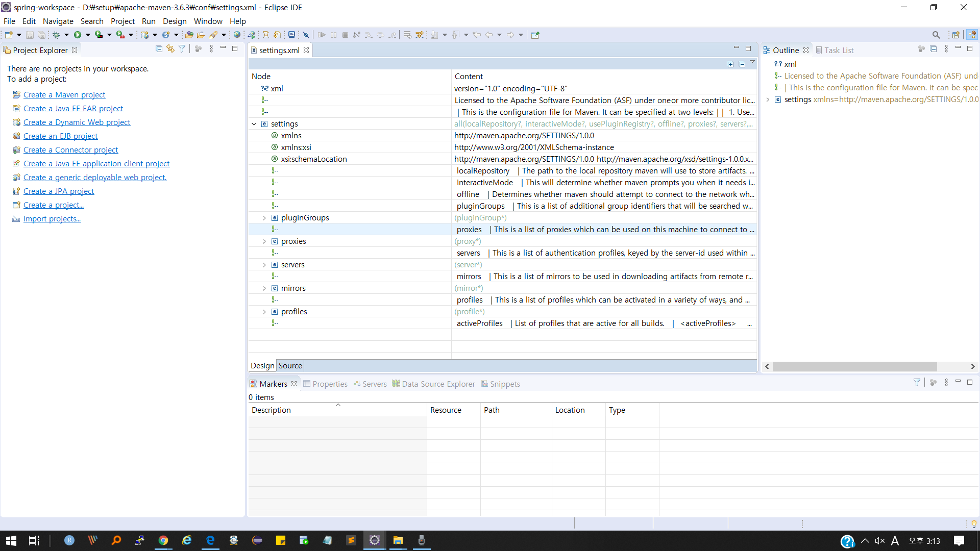Click Outline scrollbar right arrow
The image size is (980, 551).
pyautogui.click(x=973, y=366)
